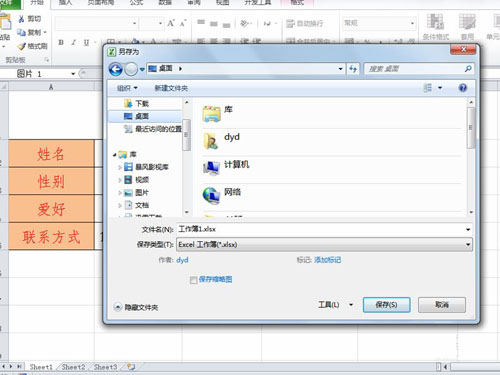Click Excel Copy (复制) icon
Viewport: 500px width, 375px height.
21,32
